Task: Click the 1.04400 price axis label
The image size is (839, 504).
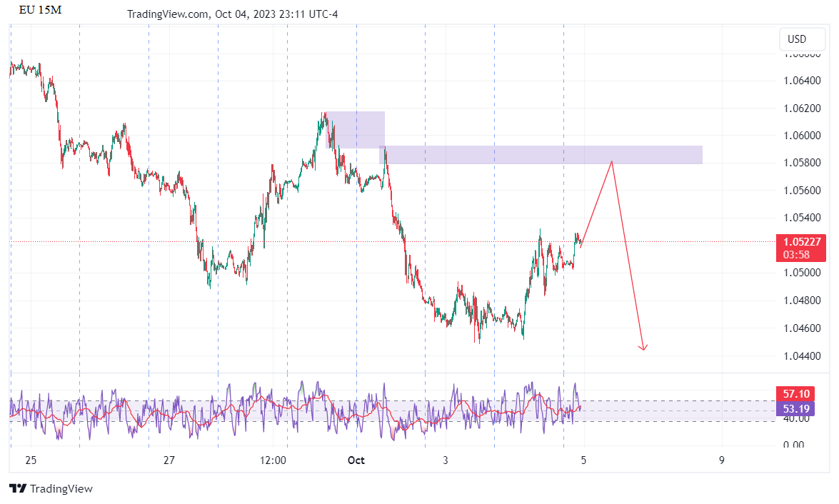Action: [800, 356]
